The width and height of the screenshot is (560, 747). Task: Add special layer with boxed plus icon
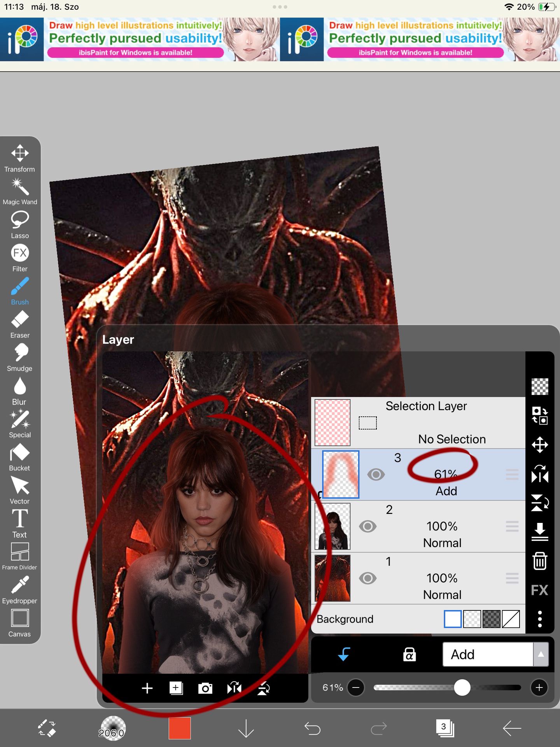pyautogui.click(x=176, y=688)
